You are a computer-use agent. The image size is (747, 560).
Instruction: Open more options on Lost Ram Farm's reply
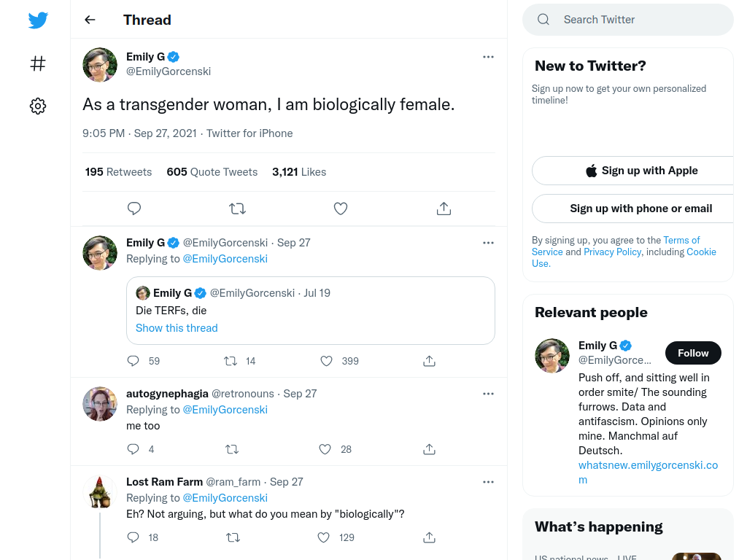(x=488, y=482)
